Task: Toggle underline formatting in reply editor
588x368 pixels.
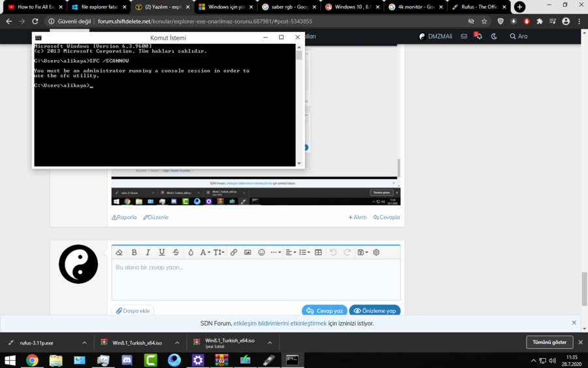Action: coord(161,252)
